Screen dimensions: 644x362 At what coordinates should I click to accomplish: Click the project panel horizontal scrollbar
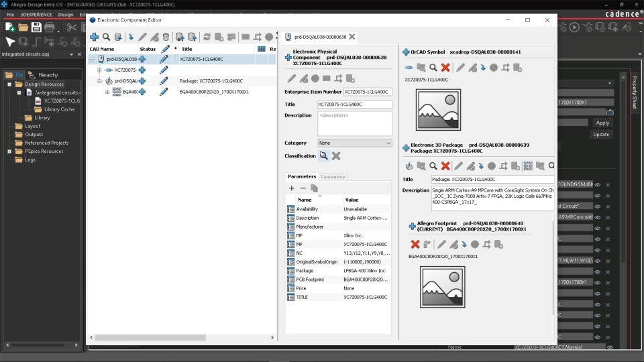click(x=37, y=345)
